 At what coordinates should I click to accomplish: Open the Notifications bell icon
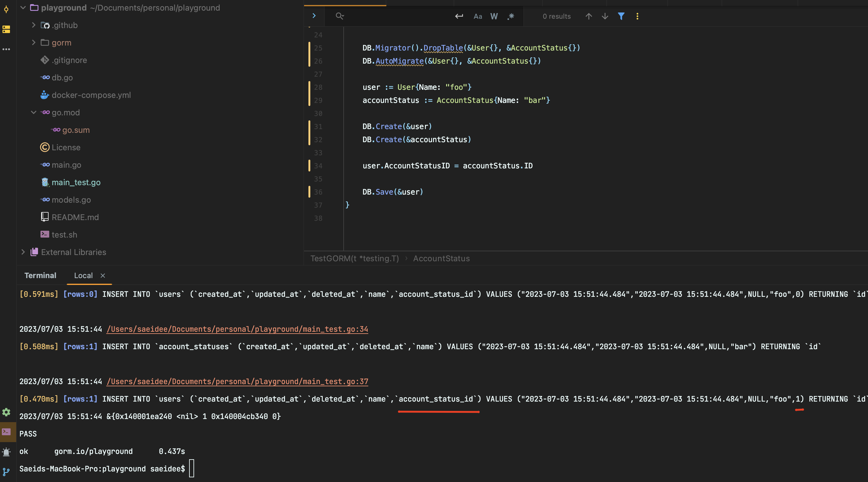[6, 452]
